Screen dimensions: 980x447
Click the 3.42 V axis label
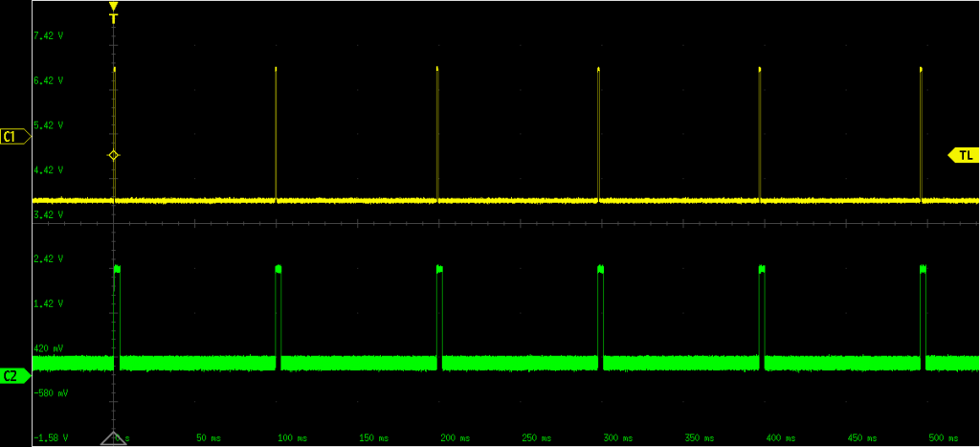click(48, 215)
